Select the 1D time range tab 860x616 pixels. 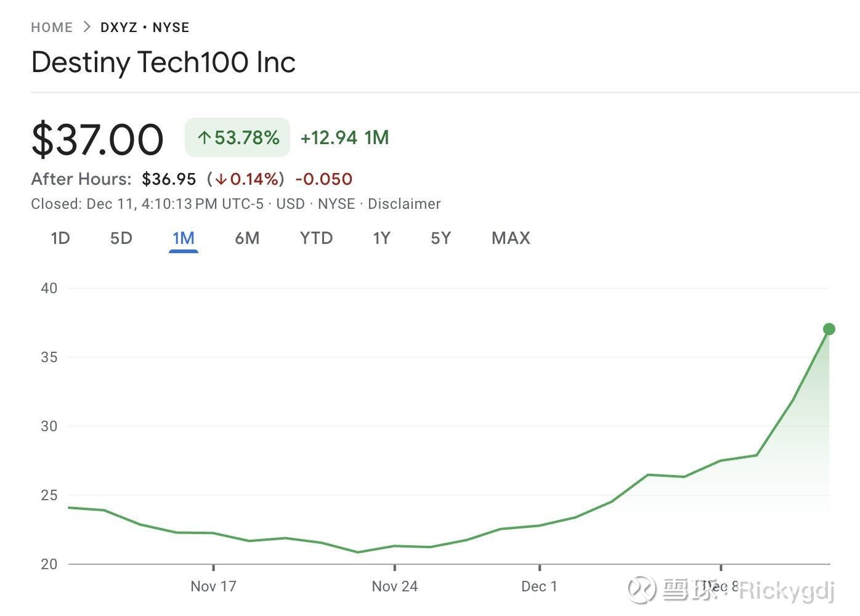[x=60, y=238]
